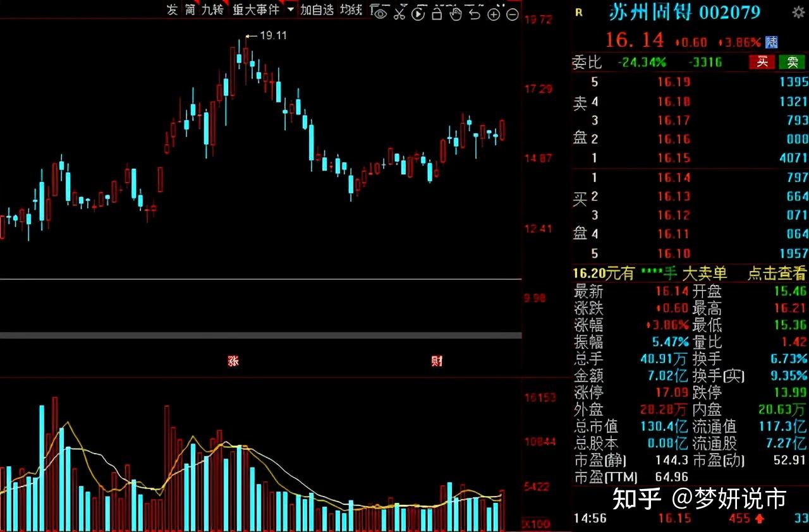Select the scissors cut tool icon
The width and height of the screenshot is (809, 532).
tap(399, 13)
